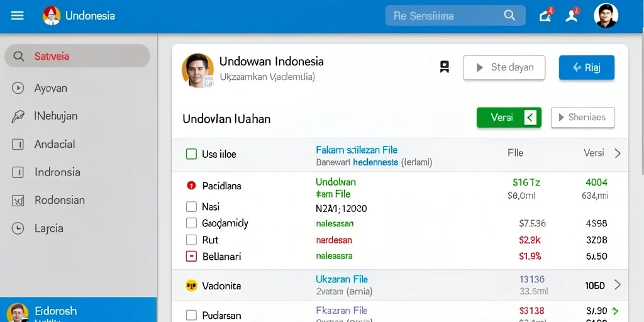Image resolution: width=644 pixels, height=322 pixels.
Task: Click the Indronsia panel icon
Action: point(18,172)
